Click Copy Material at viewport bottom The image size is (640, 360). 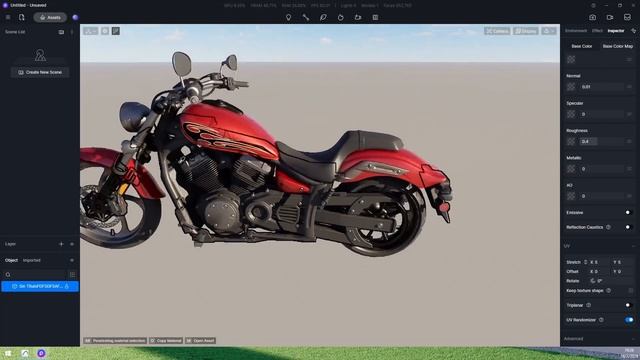166,340
